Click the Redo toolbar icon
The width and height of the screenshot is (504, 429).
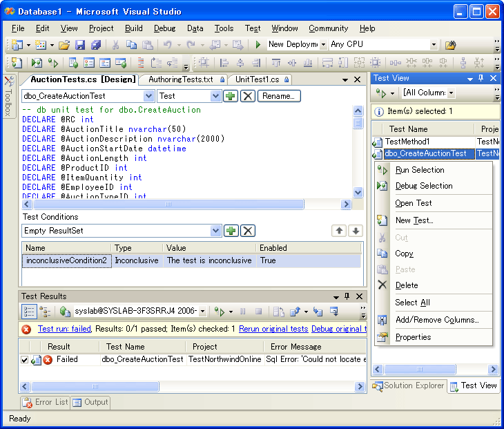pyautogui.click(x=191, y=45)
